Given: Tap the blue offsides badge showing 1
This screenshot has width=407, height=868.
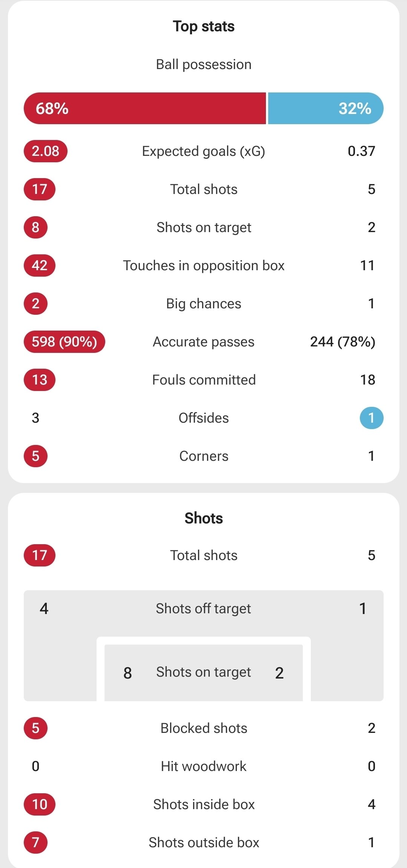Looking at the screenshot, I should click(x=372, y=418).
